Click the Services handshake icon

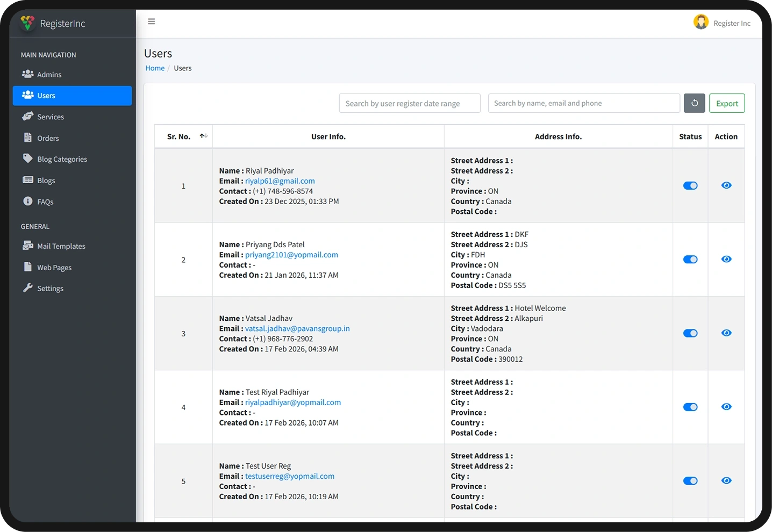tap(28, 116)
